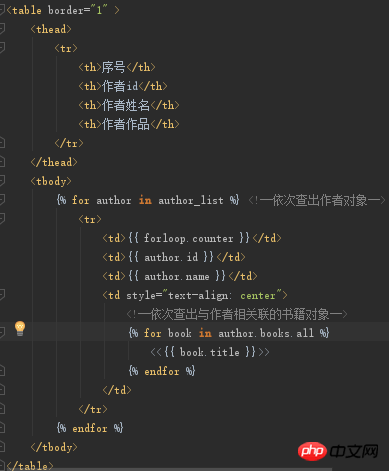389x471 pixels.
Task: Click the border attribute value 1
Action: click(x=99, y=10)
